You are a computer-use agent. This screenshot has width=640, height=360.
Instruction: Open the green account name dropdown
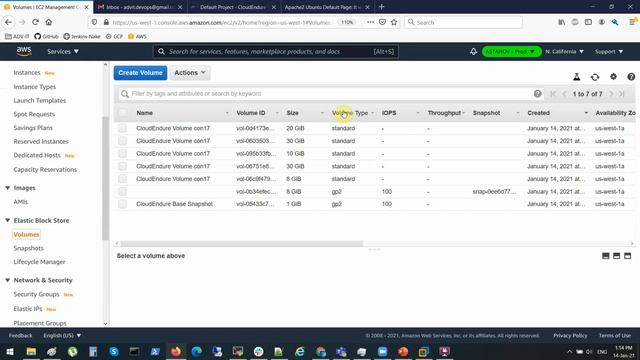[511, 51]
